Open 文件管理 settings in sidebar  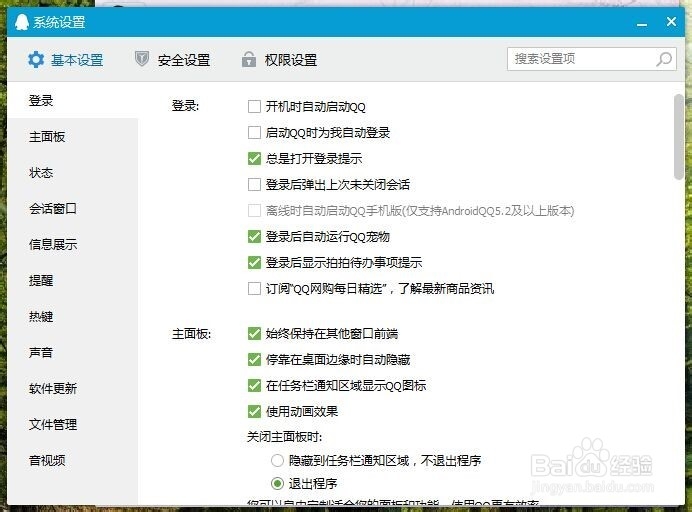tap(73, 425)
